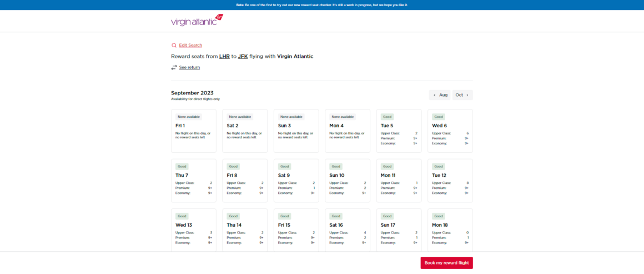
Task: Select the Tue 5 date card
Action: (399, 131)
